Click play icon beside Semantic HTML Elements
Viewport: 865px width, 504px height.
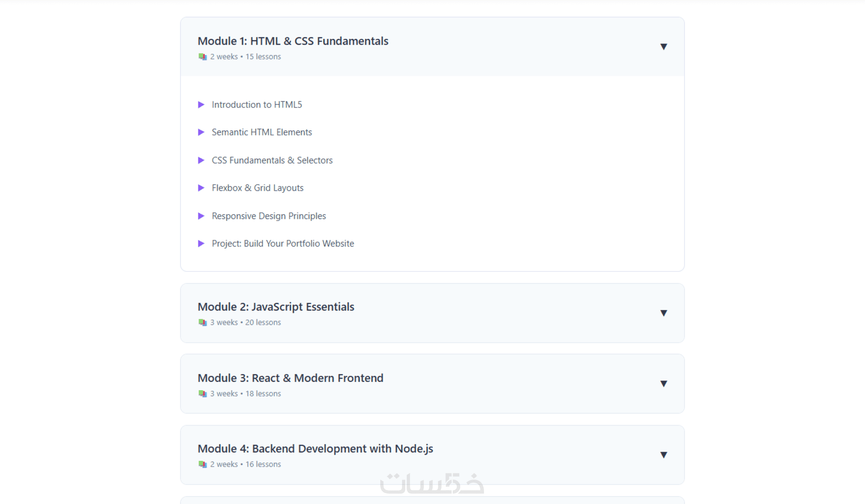(201, 132)
